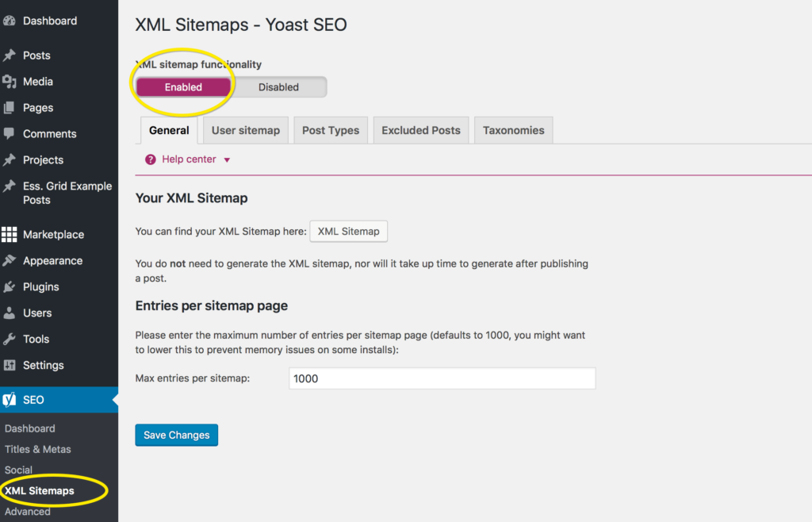Click the Save Changes button
The width and height of the screenshot is (812, 522).
177,435
